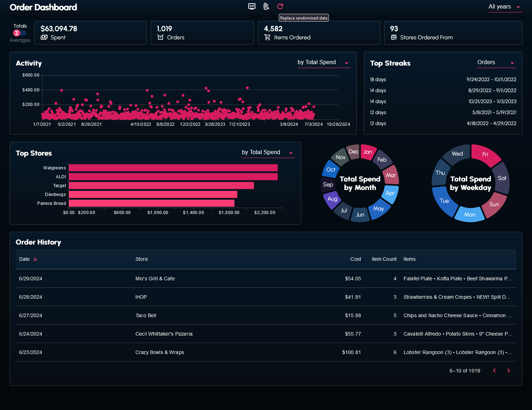Open Top Stores by Total Spend dropdown

268,152
